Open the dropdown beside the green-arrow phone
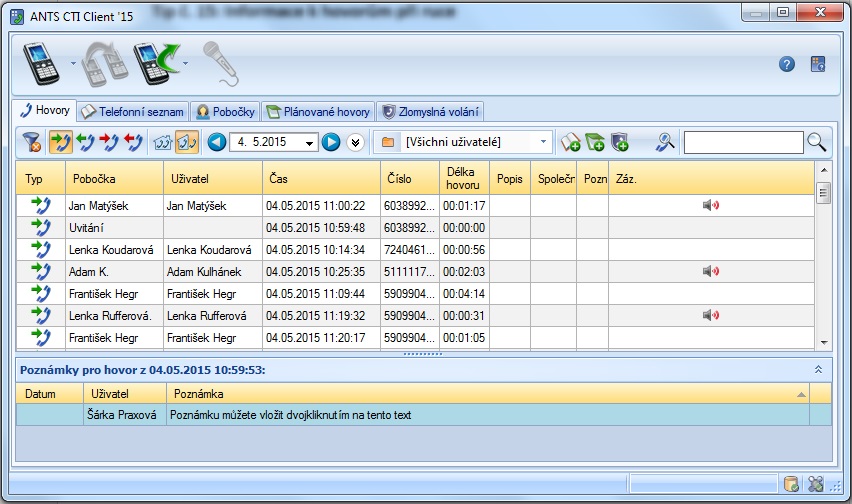Viewport: 852px width, 504px height. point(185,64)
